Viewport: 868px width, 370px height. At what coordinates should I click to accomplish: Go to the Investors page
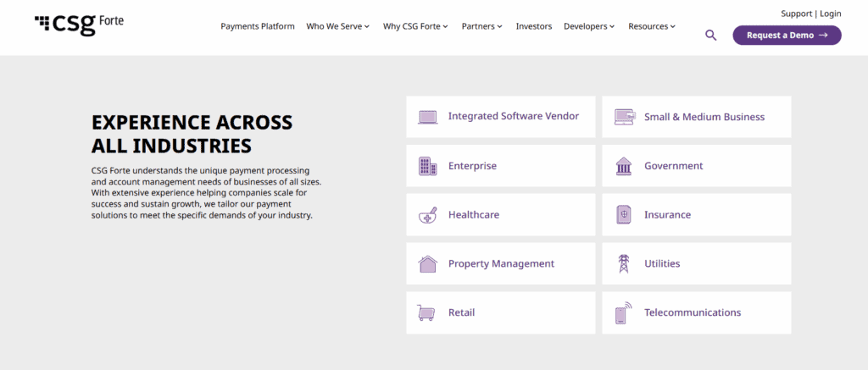click(x=534, y=26)
